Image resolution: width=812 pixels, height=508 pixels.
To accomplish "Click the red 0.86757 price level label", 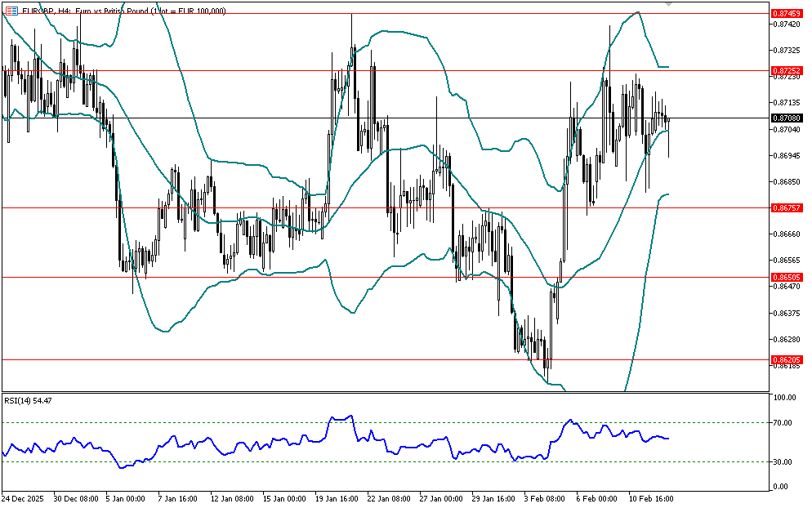I will tap(787, 207).
